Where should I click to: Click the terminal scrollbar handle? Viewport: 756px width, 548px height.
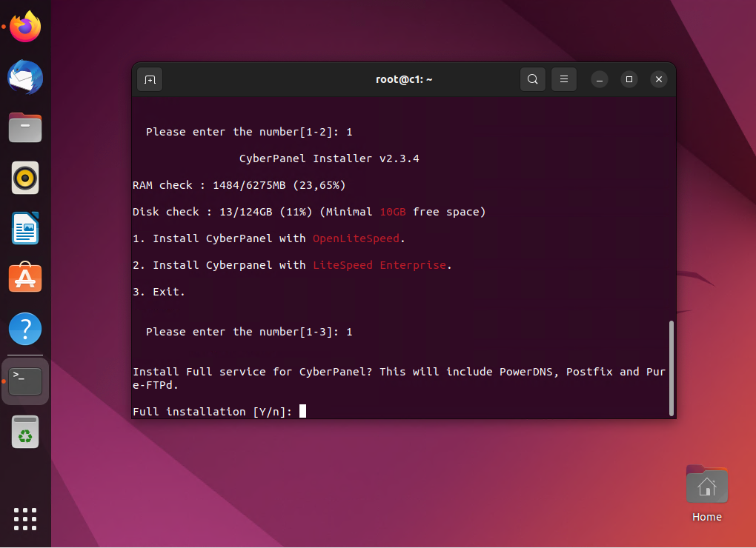[672, 368]
